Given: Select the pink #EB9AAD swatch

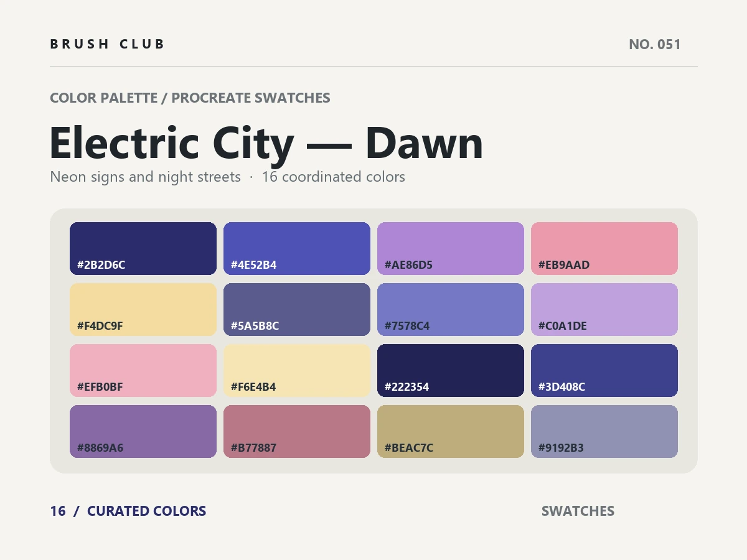Looking at the screenshot, I should tap(604, 249).
